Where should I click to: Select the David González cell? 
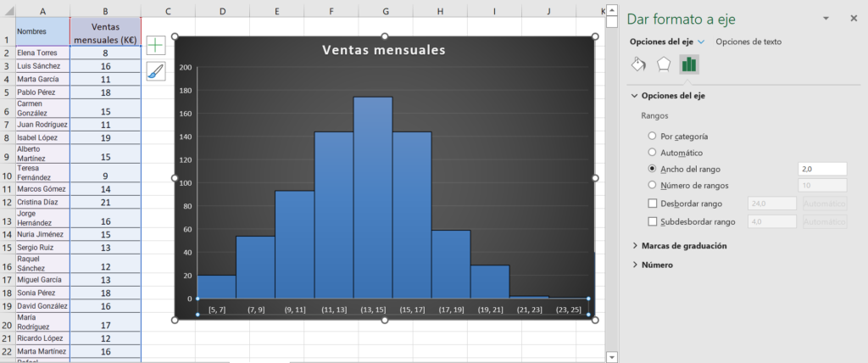[x=42, y=305]
